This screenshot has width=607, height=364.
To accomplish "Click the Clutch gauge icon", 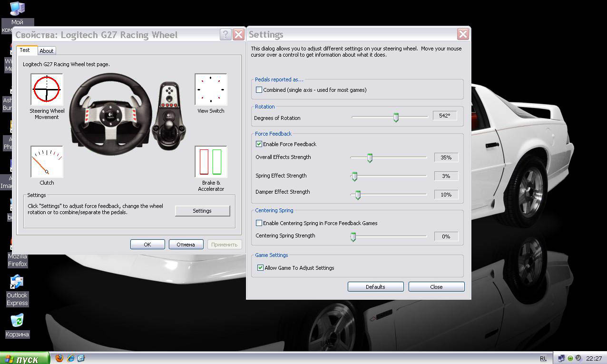I will [x=47, y=162].
